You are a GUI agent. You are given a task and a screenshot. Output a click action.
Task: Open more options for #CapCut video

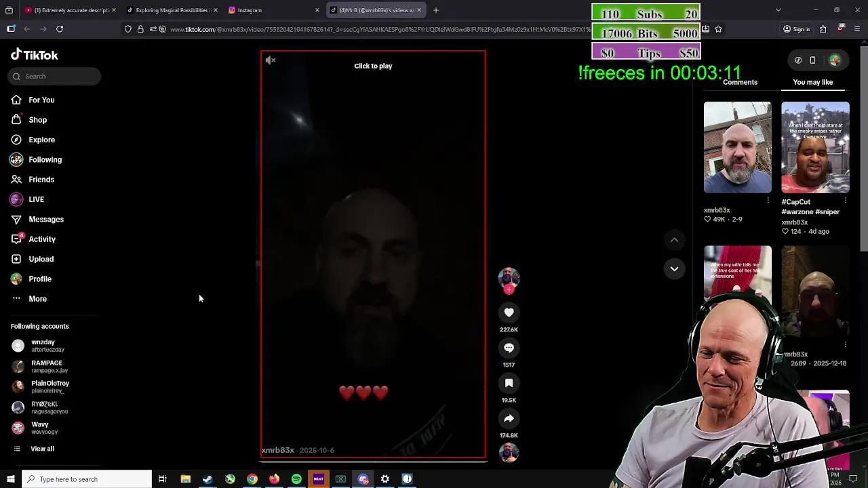(846, 201)
